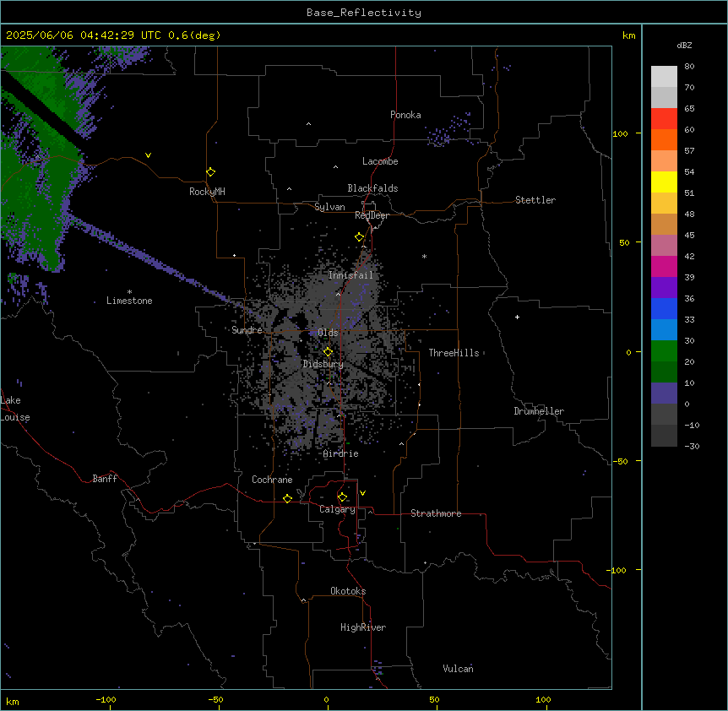Select the RockyMH label
The image size is (728, 711).
(x=207, y=192)
